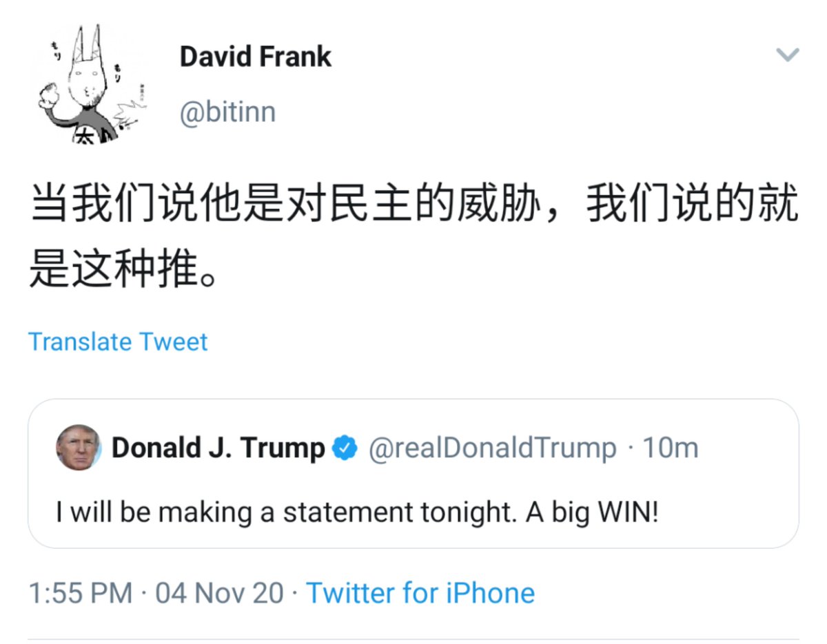Click the first line of Chinese tweet text
Viewport: 827px width, 644px height.
click(x=413, y=206)
